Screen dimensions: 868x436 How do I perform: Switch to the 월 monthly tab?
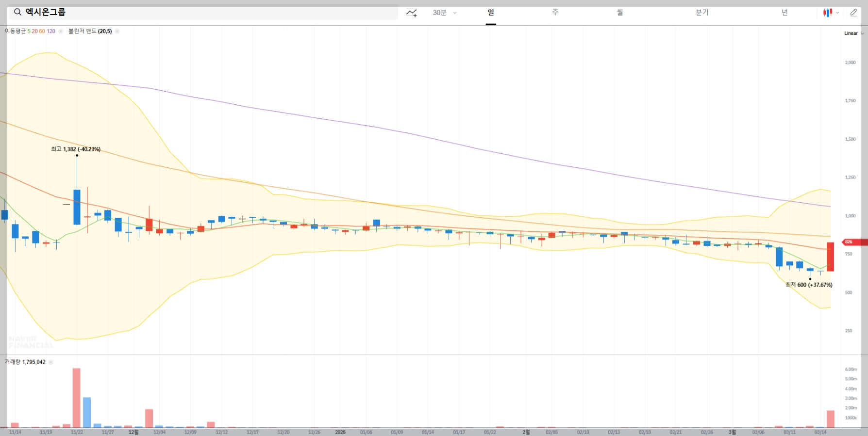(620, 13)
